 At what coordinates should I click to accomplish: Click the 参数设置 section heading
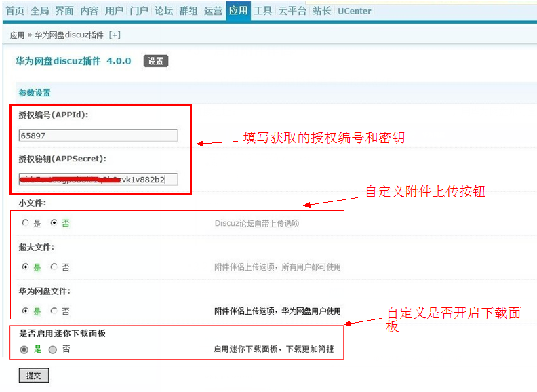(35, 92)
